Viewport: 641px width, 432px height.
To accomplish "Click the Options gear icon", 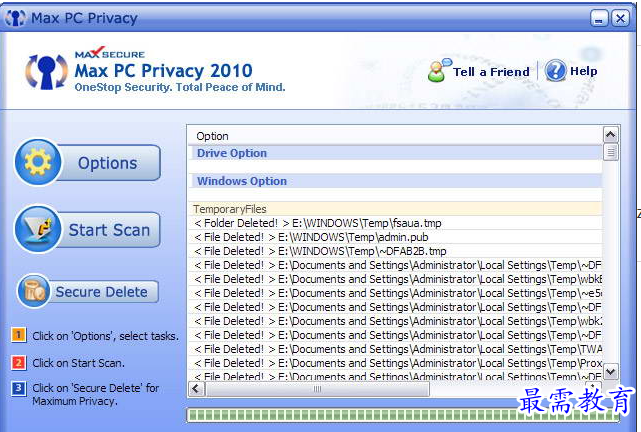I will 38,162.
